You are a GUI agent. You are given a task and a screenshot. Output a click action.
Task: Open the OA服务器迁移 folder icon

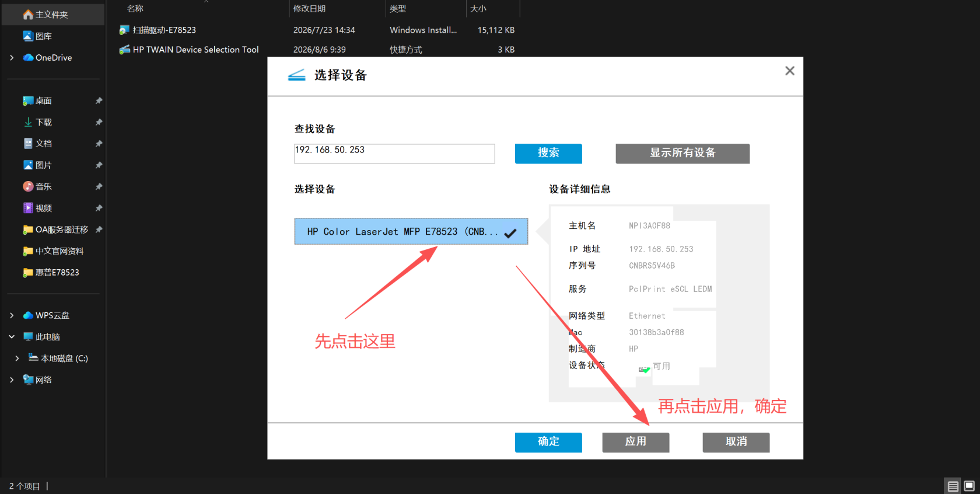coord(28,229)
